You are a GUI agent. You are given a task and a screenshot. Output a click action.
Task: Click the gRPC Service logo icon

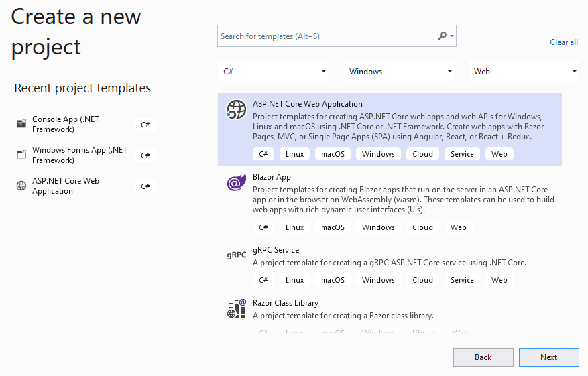click(x=236, y=255)
